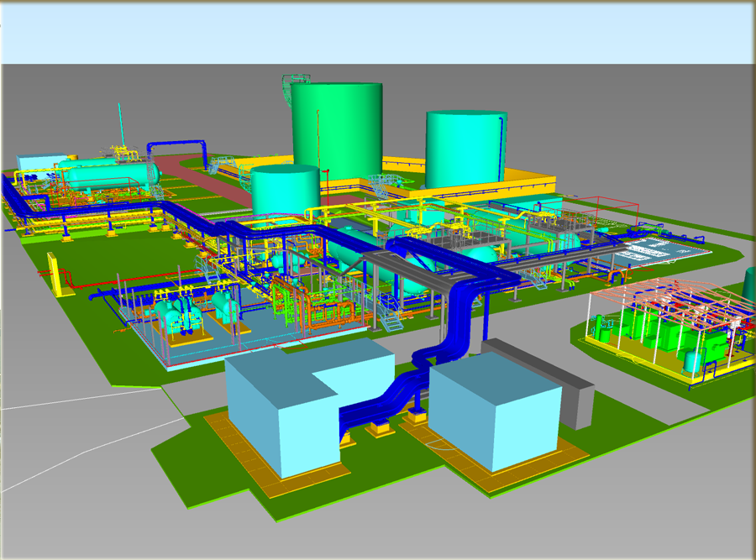Screen dimensions: 756x560
Task: Select the blue pipe arch over the road
Action: pyautogui.click(x=177, y=154)
